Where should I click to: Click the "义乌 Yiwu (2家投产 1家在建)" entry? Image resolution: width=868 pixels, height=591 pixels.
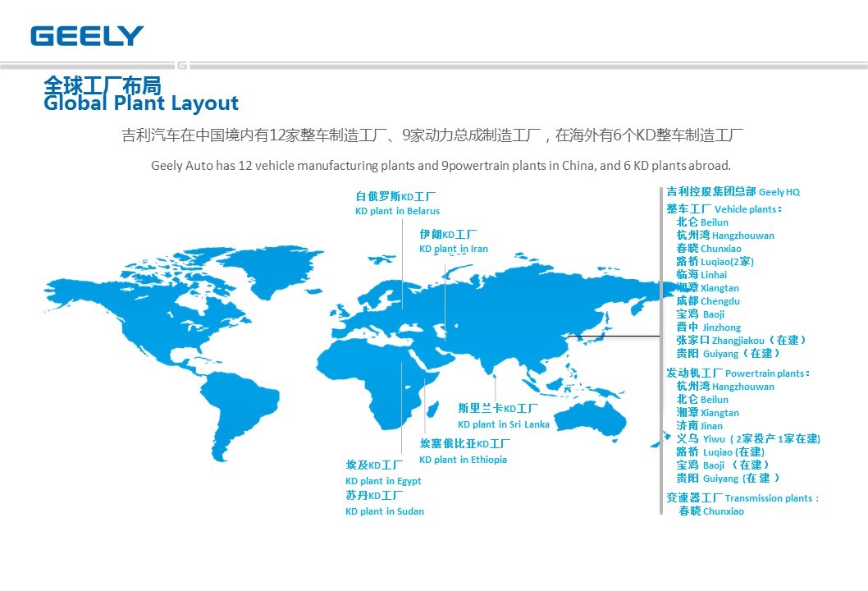[748, 438]
